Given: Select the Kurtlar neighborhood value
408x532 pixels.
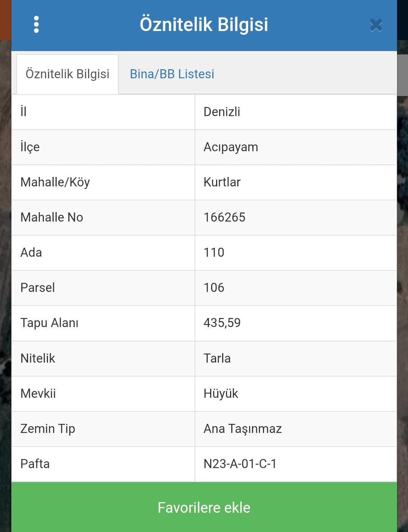Looking at the screenshot, I should click(222, 182).
